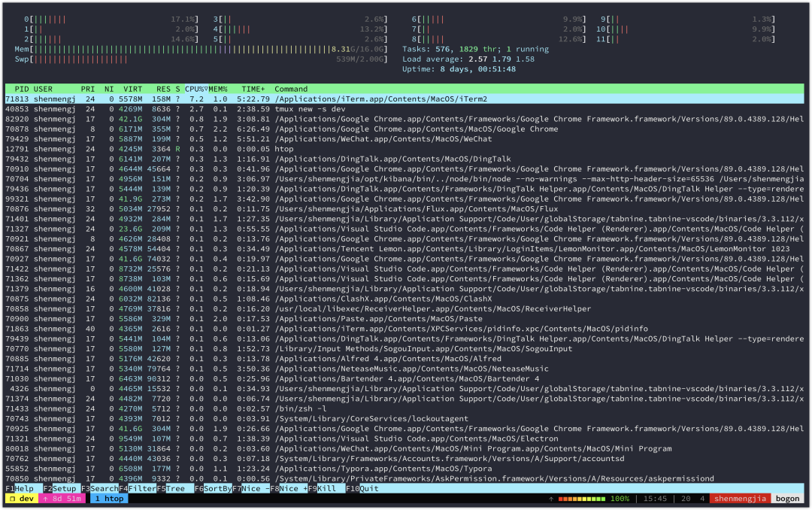The width and height of the screenshot is (812, 510).
Task: Select the Paste.app process row
Action: pyautogui.click(x=404, y=319)
